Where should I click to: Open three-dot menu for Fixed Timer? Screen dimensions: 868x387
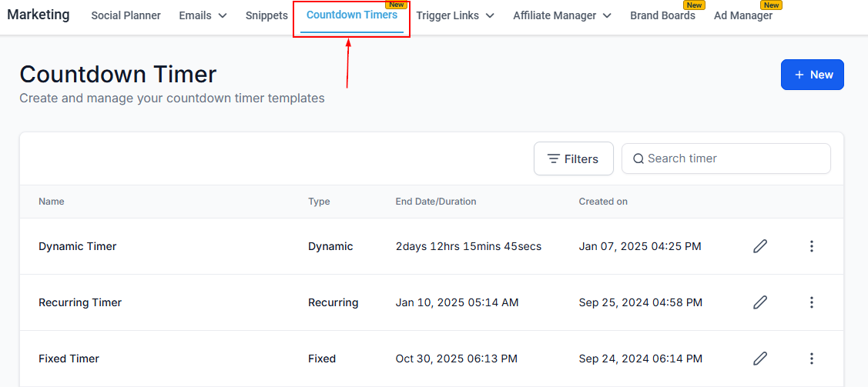coord(811,359)
